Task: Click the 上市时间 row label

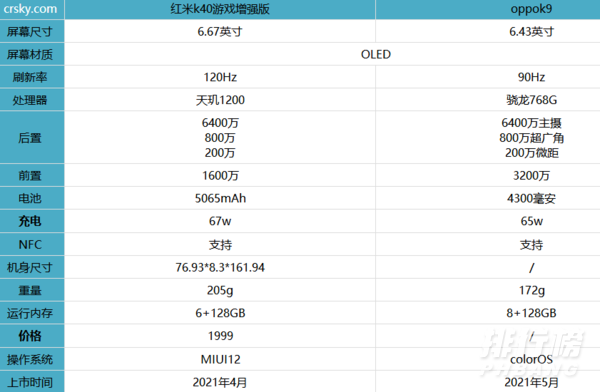Action: click(32, 382)
